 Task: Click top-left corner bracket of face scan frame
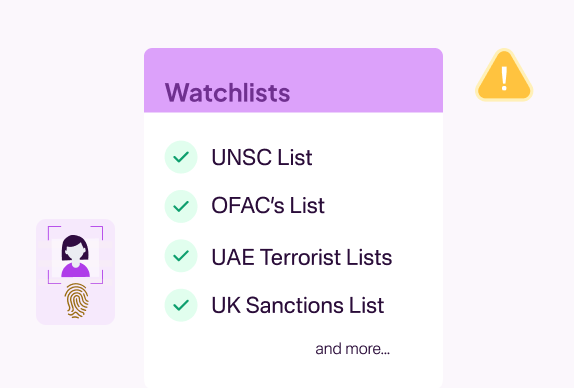(x=53, y=232)
